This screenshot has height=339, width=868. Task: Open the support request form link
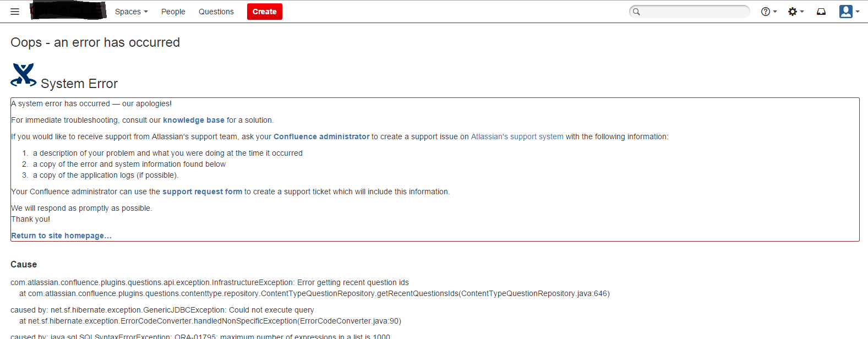click(202, 192)
